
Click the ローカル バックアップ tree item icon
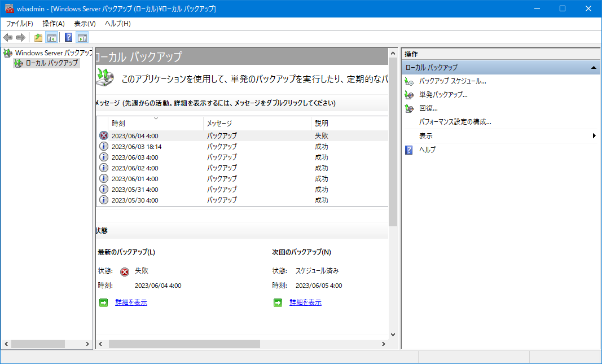tap(19, 63)
